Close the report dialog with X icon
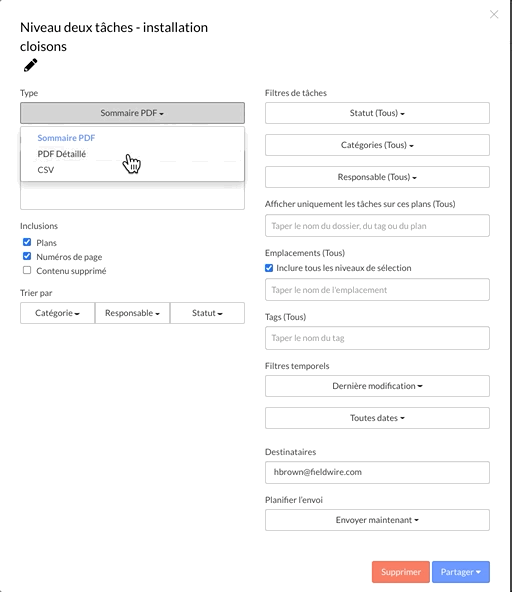The height and width of the screenshot is (592, 512). 494,14
